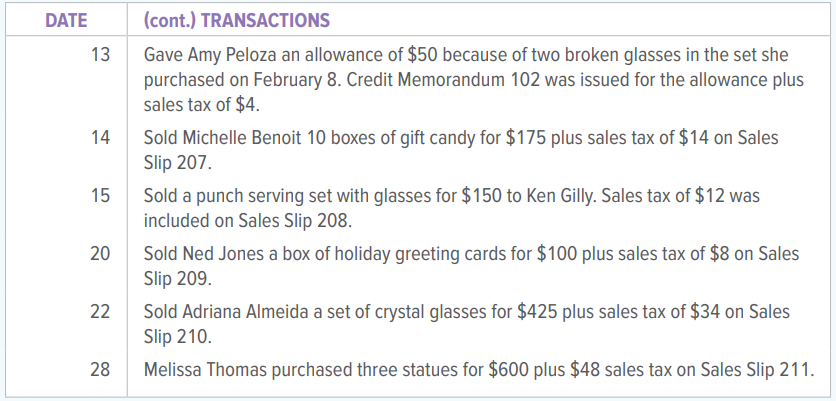Click the Slip 209 text
Image resolution: width=836 pixels, height=401 pixels.
[x=177, y=278]
